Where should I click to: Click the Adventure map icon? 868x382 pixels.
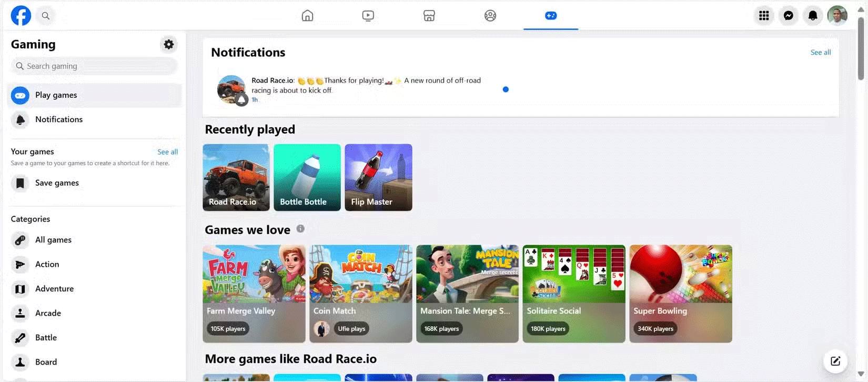point(20,289)
